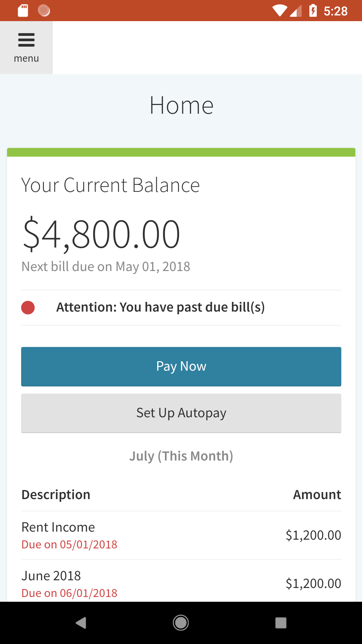This screenshot has height=644, width=362.
Task: Tap the past due bills attention notice
Action: pyautogui.click(x=160, y=308)
